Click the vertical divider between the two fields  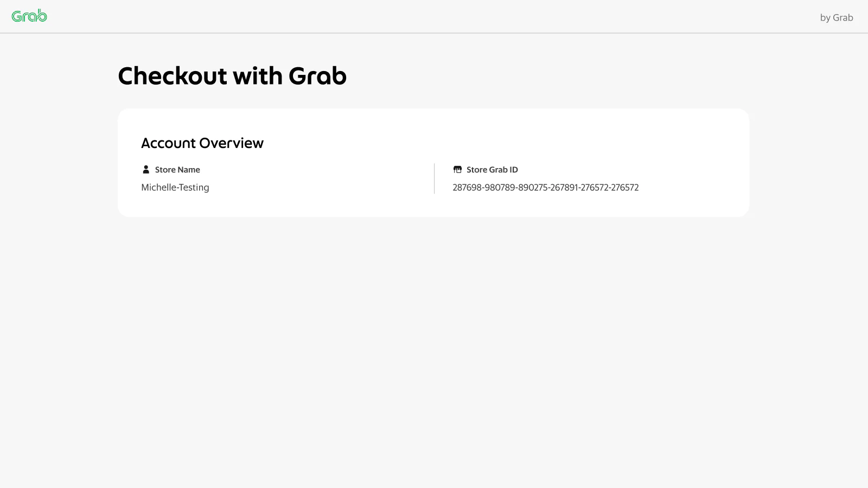point(435,178)
